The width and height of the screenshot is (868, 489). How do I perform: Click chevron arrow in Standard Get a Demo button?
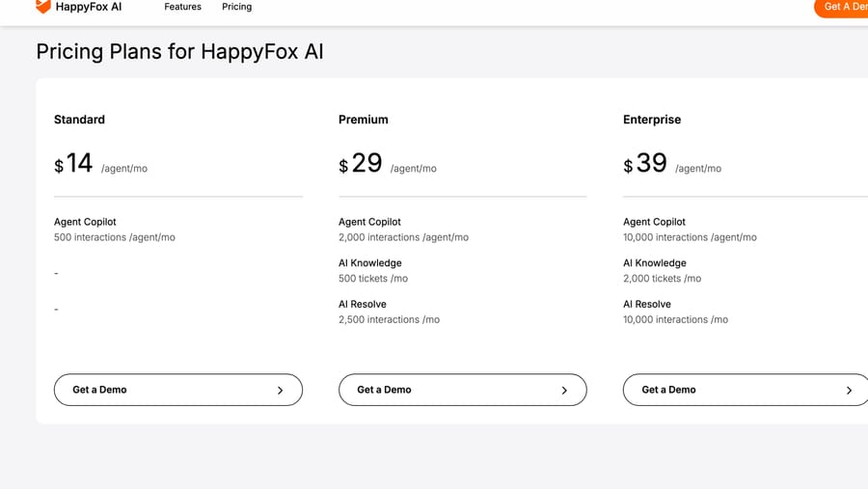click(280, 391)
